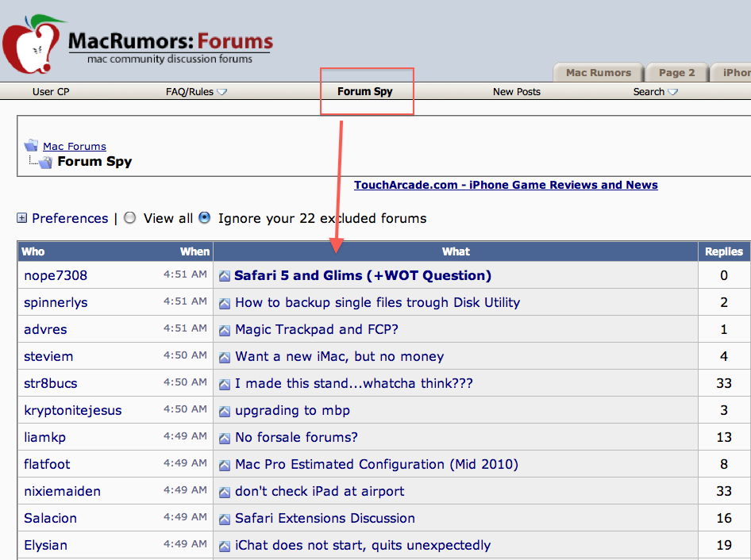Open thread Safari 5 and Glims (+WOT Question)
The image size is (751, 560).
coord(363,276)
